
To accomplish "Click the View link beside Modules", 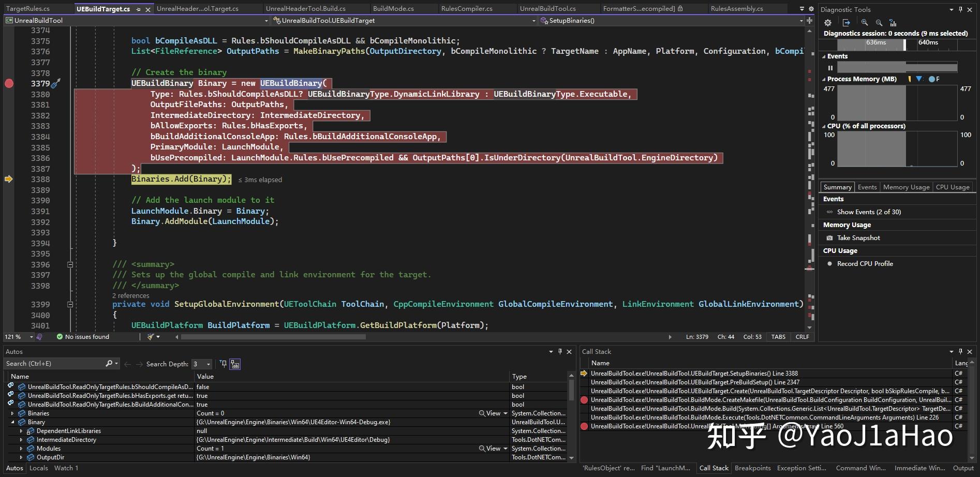I will 493,448.
